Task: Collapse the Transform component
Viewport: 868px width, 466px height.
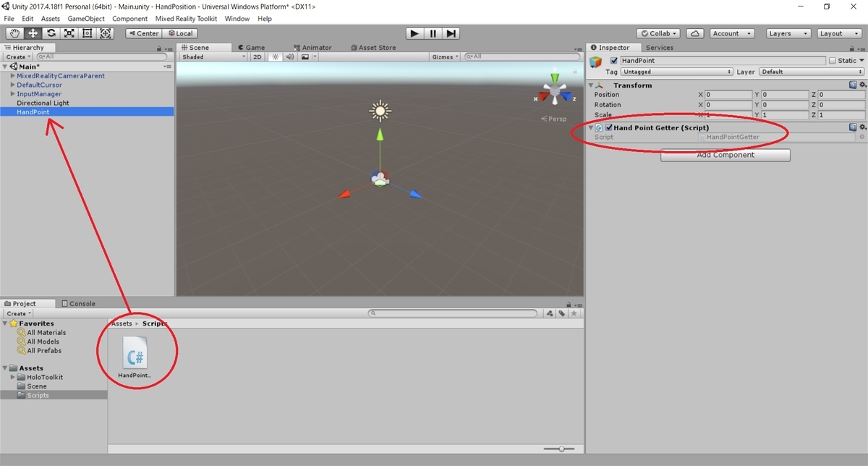Action: 592,85
